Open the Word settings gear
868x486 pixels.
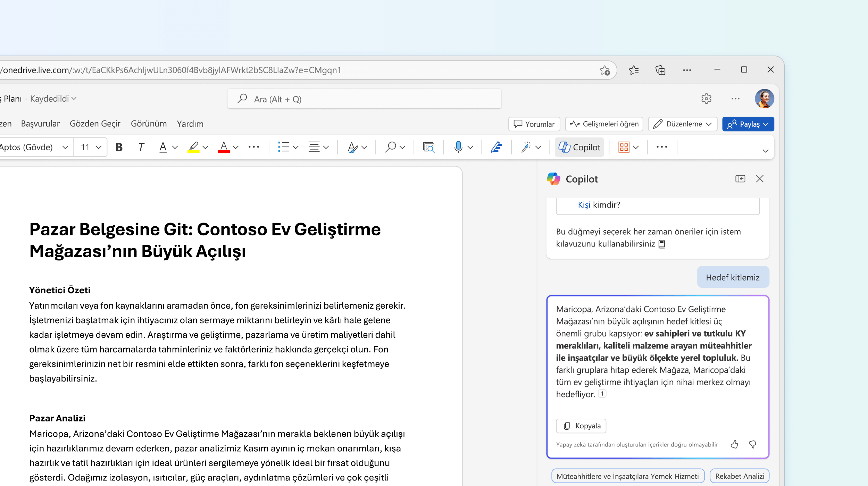click(706, 99)
